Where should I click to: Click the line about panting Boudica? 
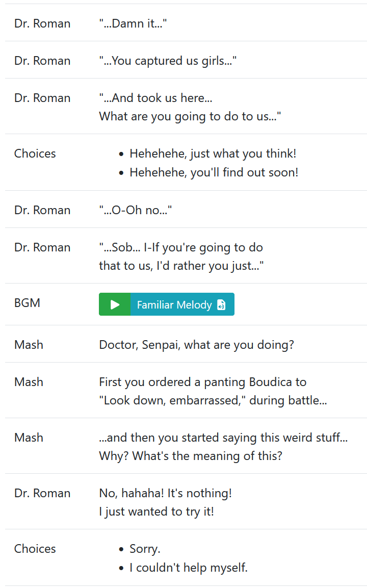pyautogui.click(x=203, y=382)
